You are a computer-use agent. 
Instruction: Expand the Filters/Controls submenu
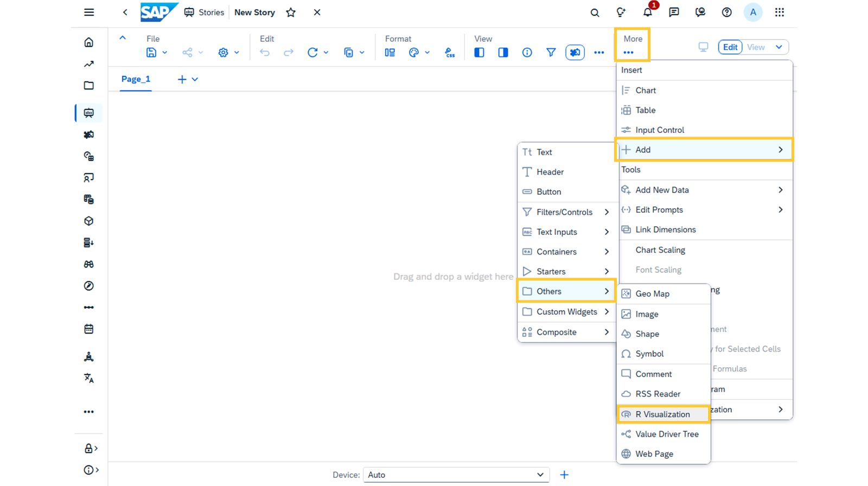click(x=566, y=212)
